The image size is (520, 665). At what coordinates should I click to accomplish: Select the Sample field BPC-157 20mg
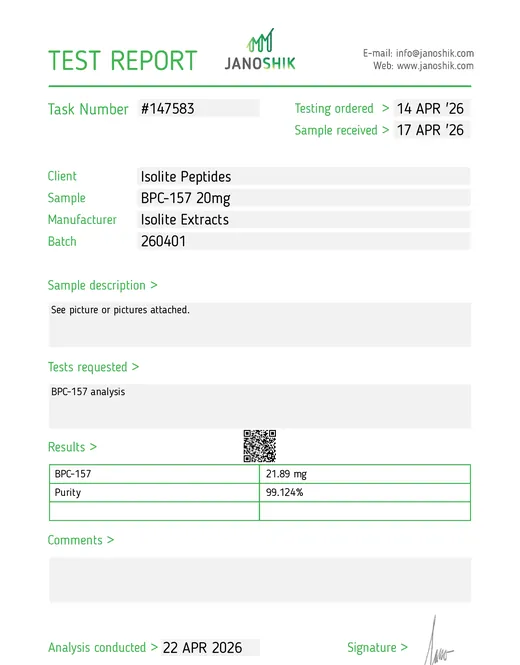[304, 198]
